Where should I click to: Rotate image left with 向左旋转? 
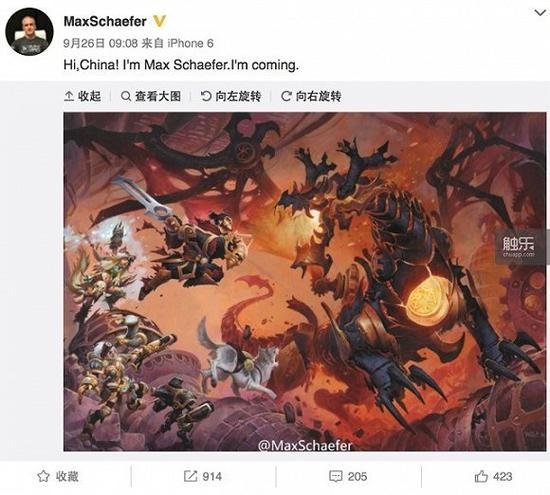[x=231, y=96]
